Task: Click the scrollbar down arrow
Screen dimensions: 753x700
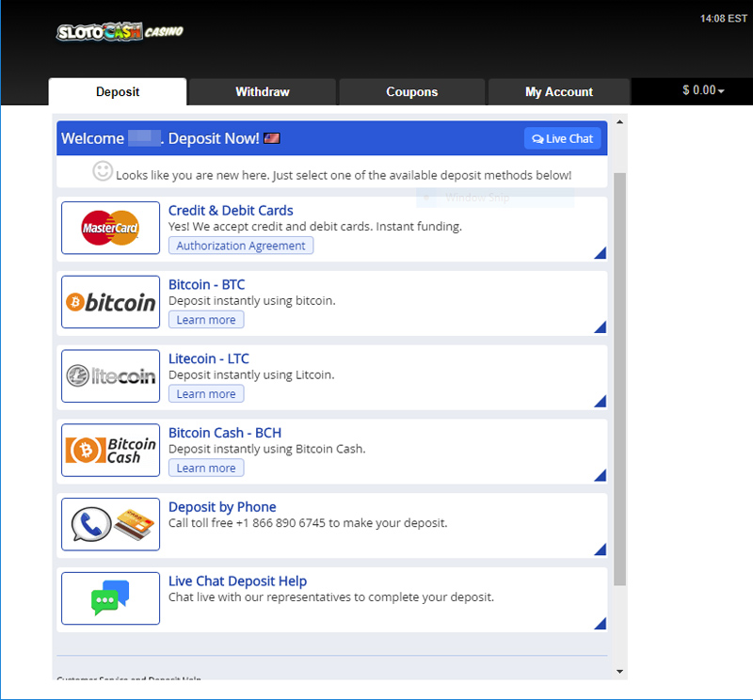Action: pos(620,672)
